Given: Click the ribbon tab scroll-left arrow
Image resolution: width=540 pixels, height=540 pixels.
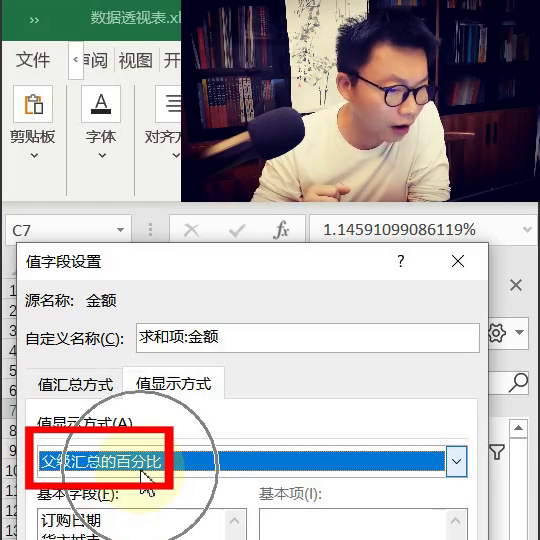Looking at the screenshot, I should (x=76, y=60).
